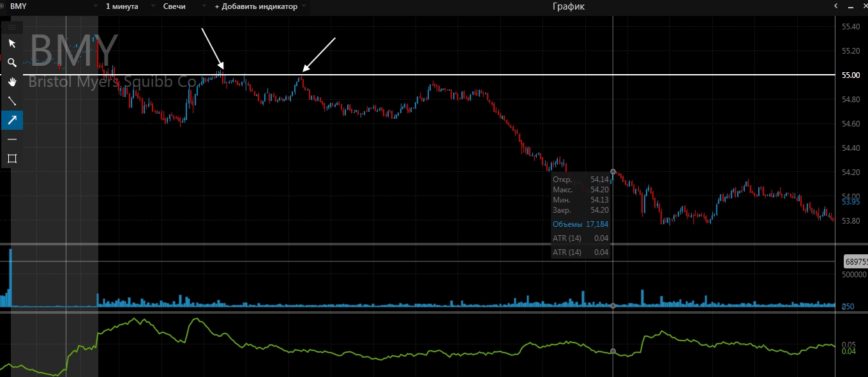Click the divider between price and volume panes

coord(421,244)
